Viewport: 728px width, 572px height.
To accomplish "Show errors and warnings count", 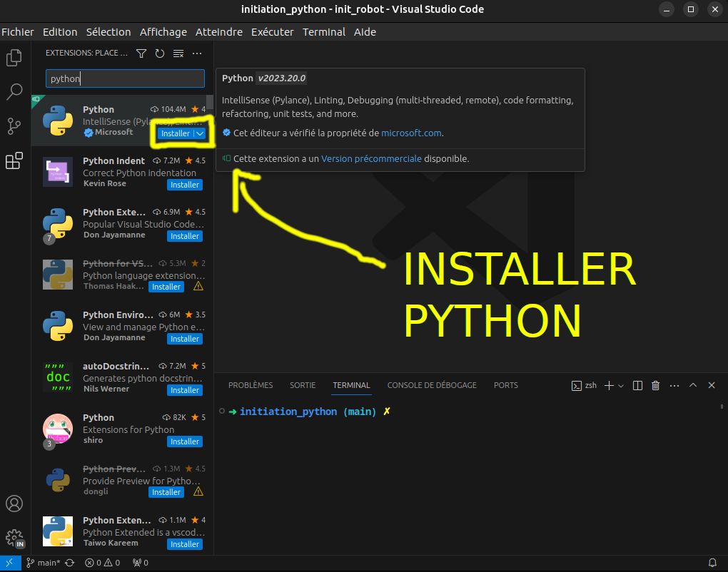I will point(103,563).
